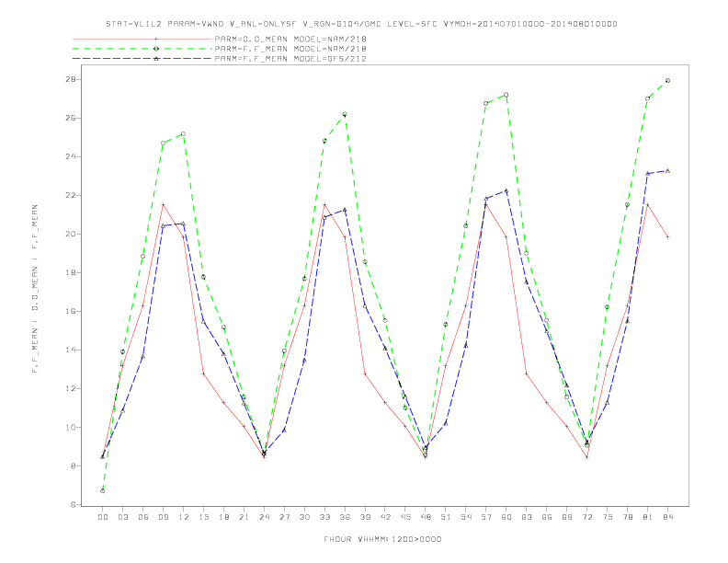The height and width of the screenshot is (563, 728).
Task: Click x-axis tick label 69
Action: pos(567,517)
